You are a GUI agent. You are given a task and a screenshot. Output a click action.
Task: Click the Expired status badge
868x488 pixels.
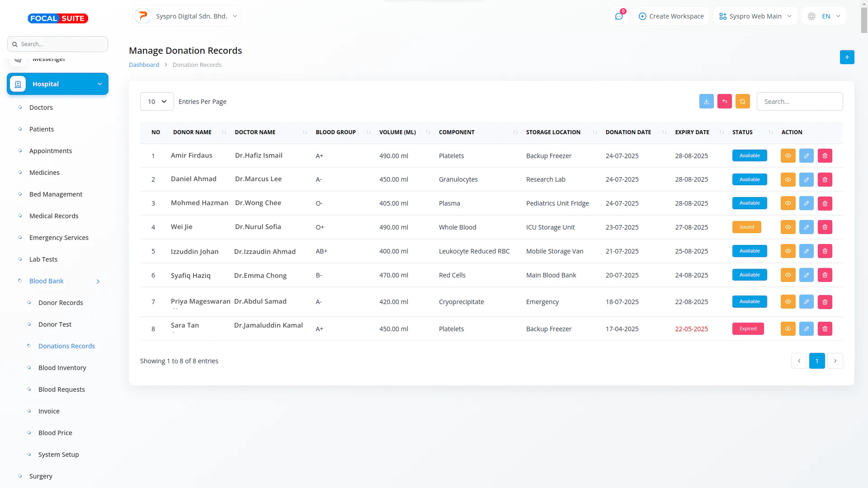748,329
